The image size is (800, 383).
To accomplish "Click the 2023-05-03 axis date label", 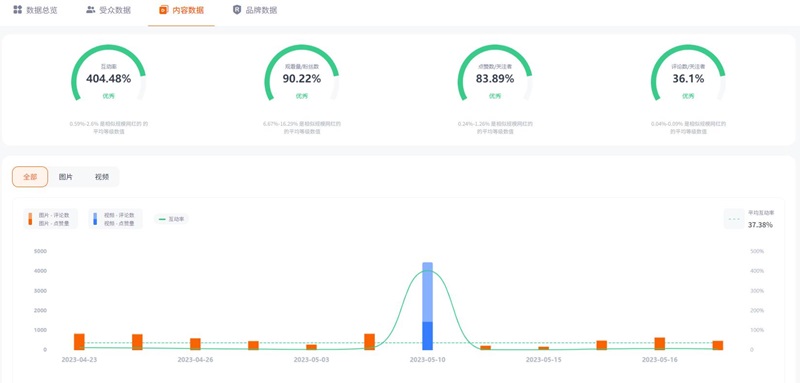I will pyautogui.click(x=311, y=360).
